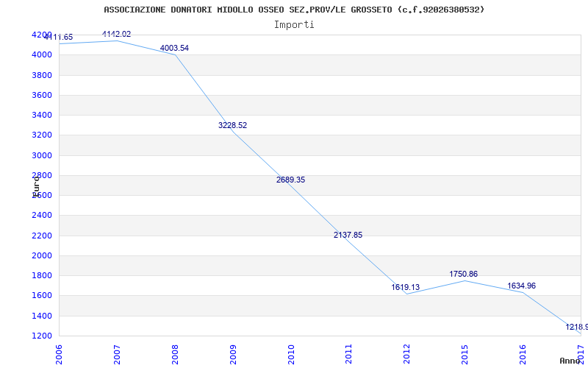Screen dimensions: 588x368
Task: Click the x-axis year 2006
Action: (59, 355)
